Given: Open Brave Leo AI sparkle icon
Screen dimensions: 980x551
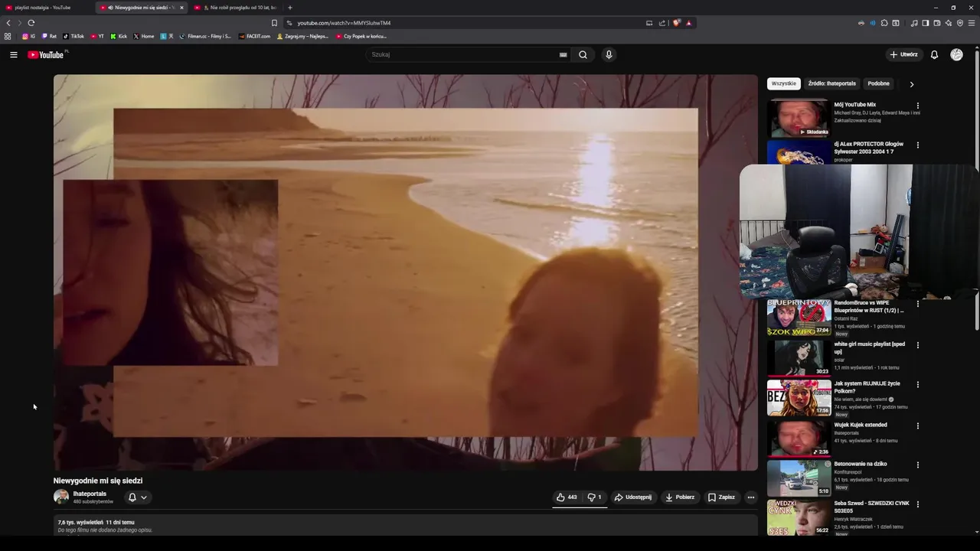Looking at the screenshot, I should point(949,23).
